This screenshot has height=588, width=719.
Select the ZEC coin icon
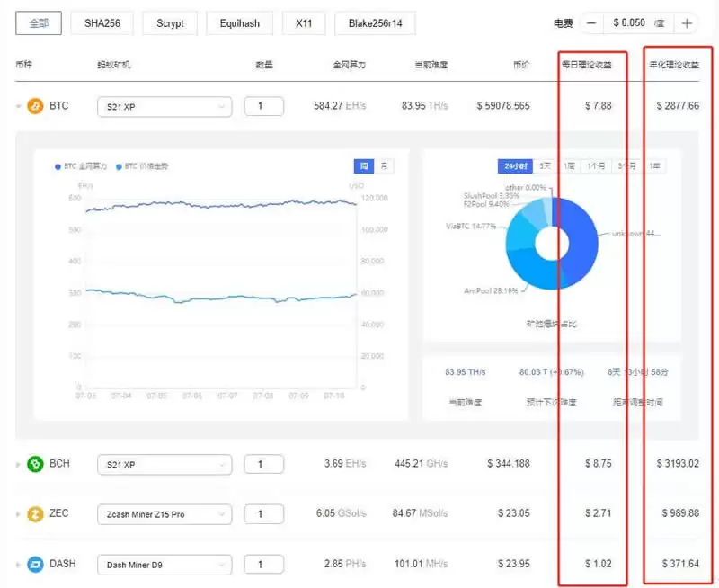(x=34, y=513)
